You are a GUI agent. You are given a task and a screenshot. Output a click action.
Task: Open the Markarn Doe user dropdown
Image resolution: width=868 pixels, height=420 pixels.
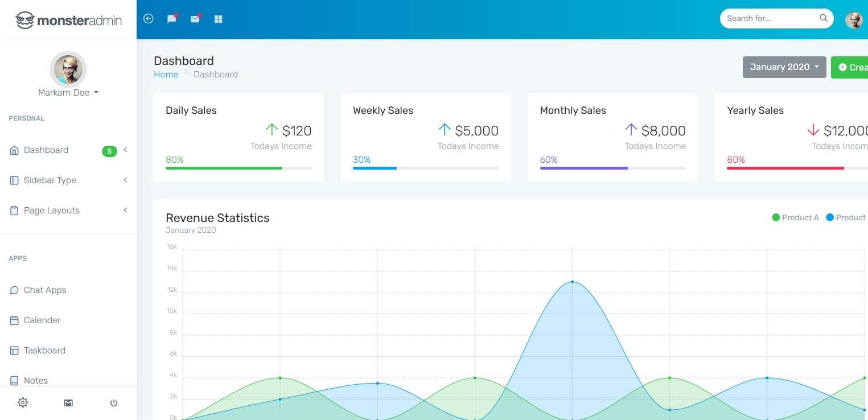pyautogui.click(x=68, y=92)
